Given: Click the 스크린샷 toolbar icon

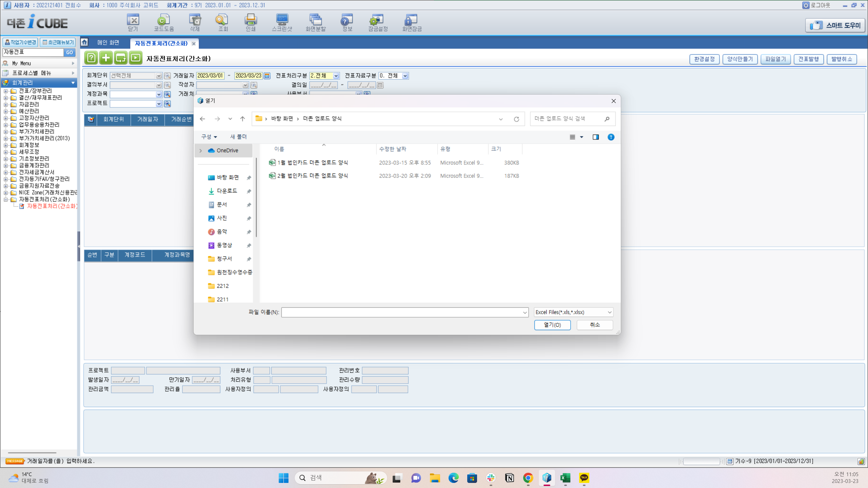Looking at the screenshot, I should coord(282,22).
